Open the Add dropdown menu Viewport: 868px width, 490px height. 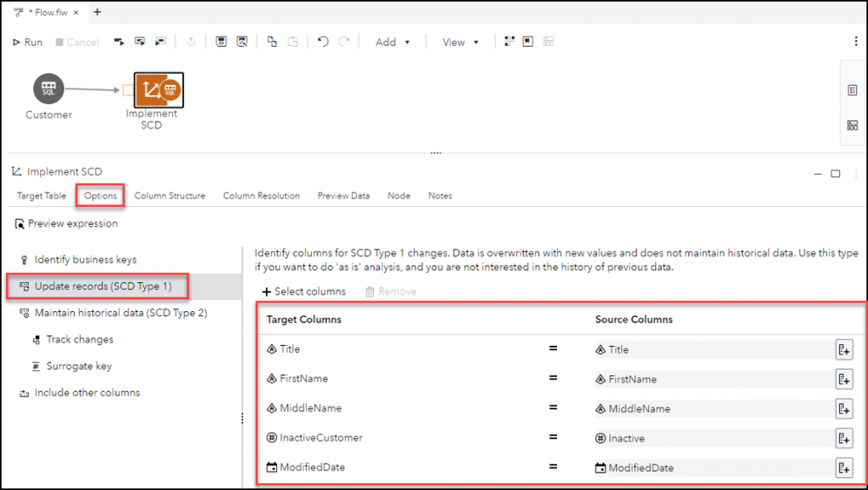click(393, 42)
